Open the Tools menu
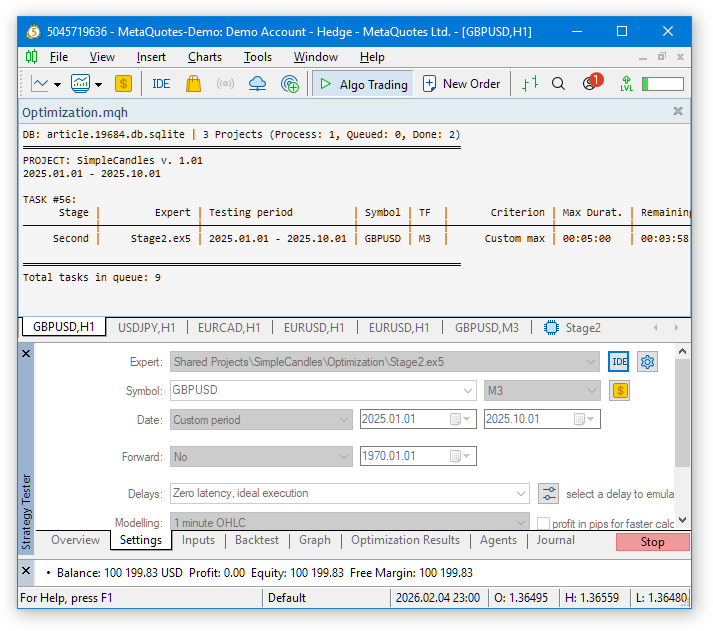The width and height of the screenshot is (713, 631). (x=257, y=57)
